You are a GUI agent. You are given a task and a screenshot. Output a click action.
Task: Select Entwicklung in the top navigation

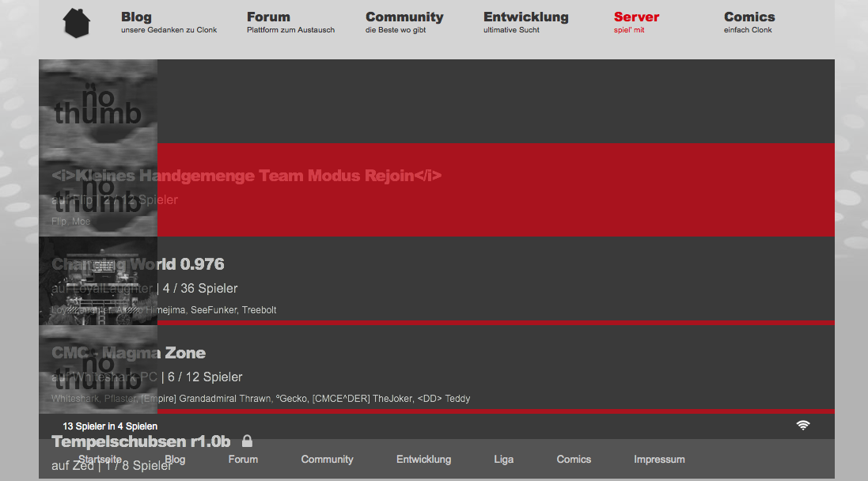click(525, 17)
